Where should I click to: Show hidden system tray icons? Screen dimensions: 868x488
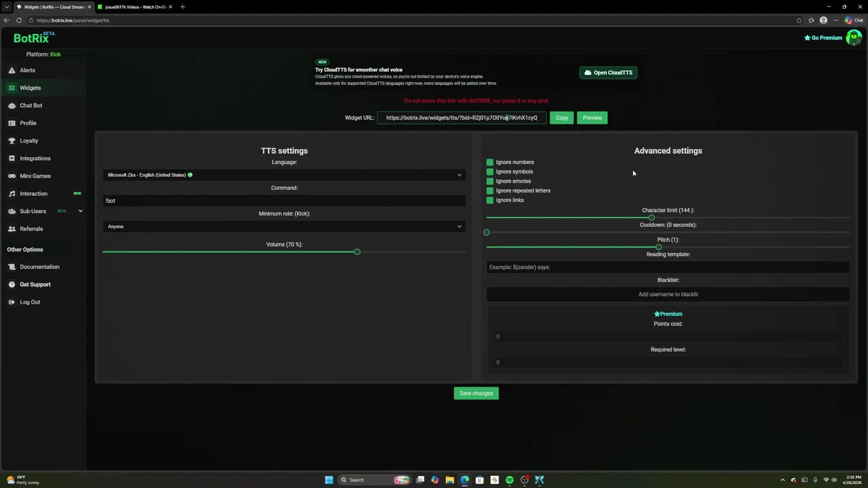pyautogui.click(x=783, y=480)
